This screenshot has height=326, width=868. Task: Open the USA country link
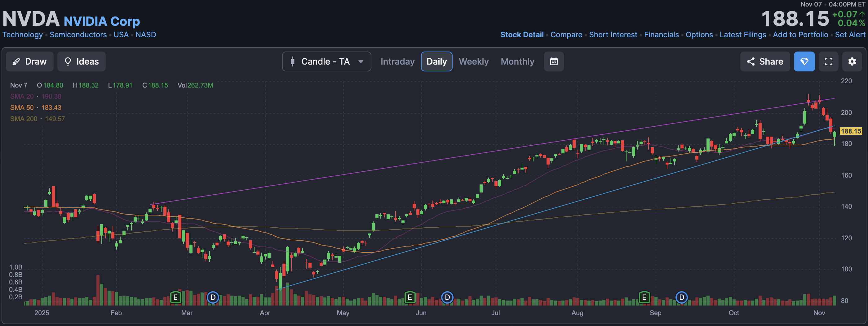(121, 35)
